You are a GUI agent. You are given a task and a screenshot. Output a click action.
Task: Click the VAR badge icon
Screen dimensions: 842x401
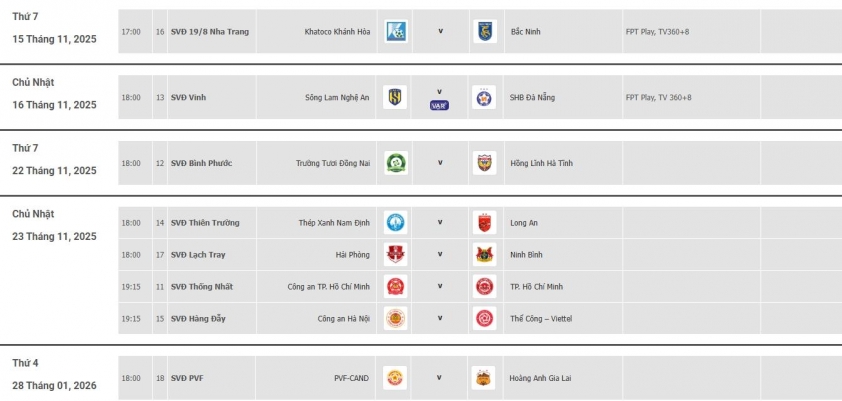[439, 104]
